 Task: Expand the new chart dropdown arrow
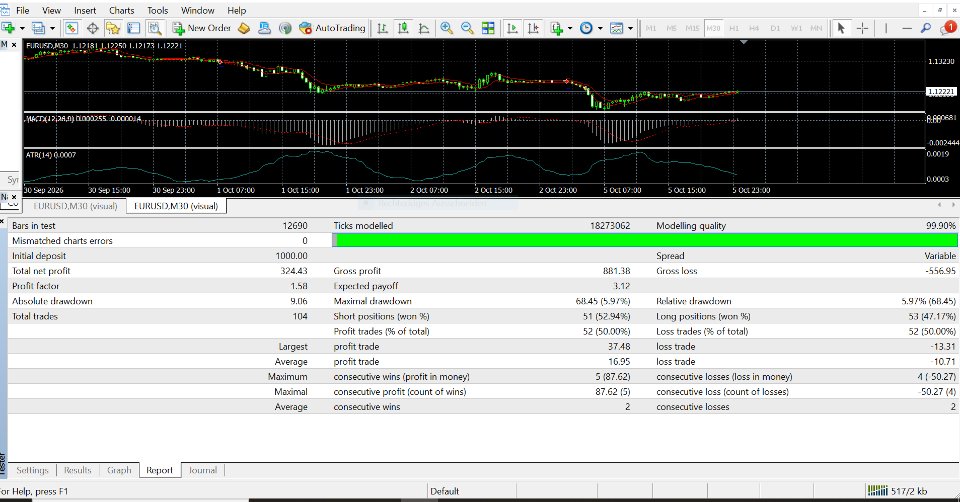click(22, 28)
